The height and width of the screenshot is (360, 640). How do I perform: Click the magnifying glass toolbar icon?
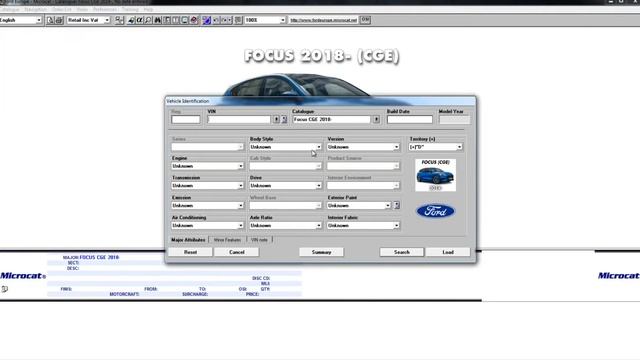tap(149, 20)
